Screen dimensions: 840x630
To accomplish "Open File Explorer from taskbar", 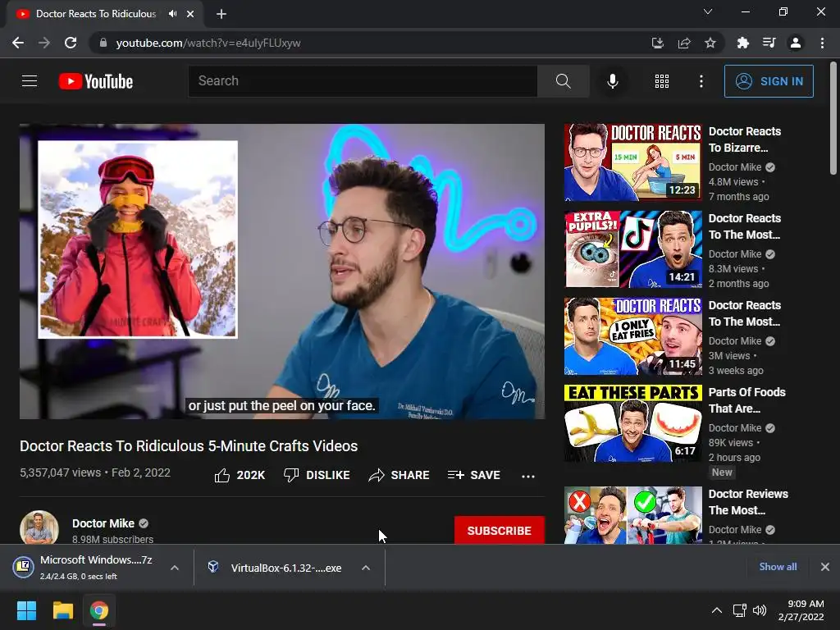I will 62,610.
